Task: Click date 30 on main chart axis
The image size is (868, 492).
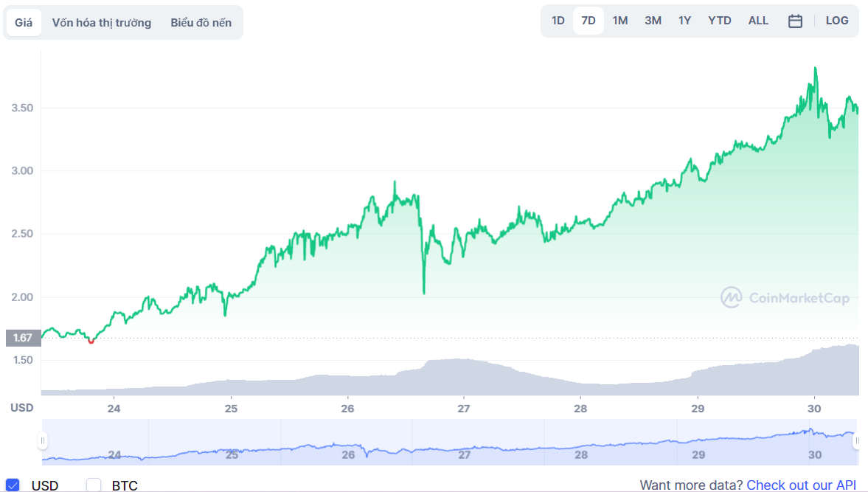Action: (x=814, y=409)
